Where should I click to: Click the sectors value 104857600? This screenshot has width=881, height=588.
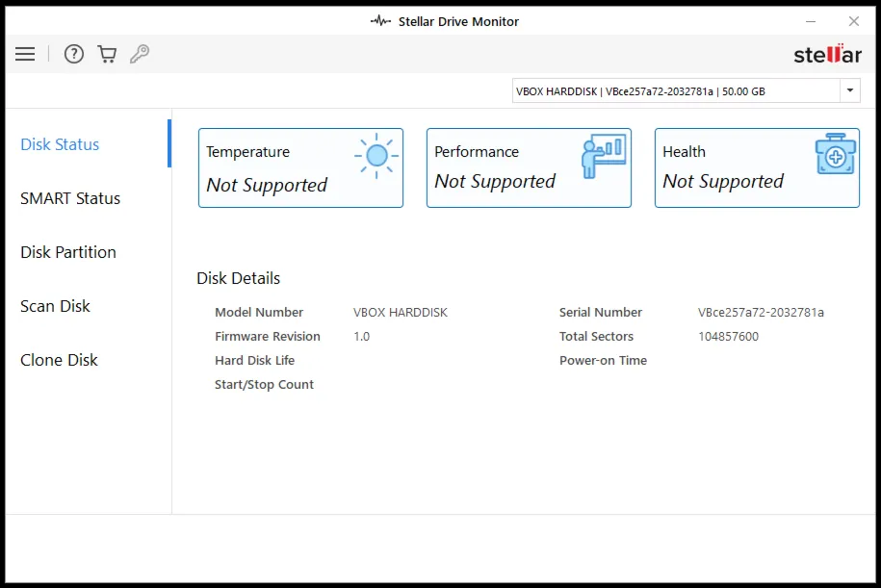[728, 337]
